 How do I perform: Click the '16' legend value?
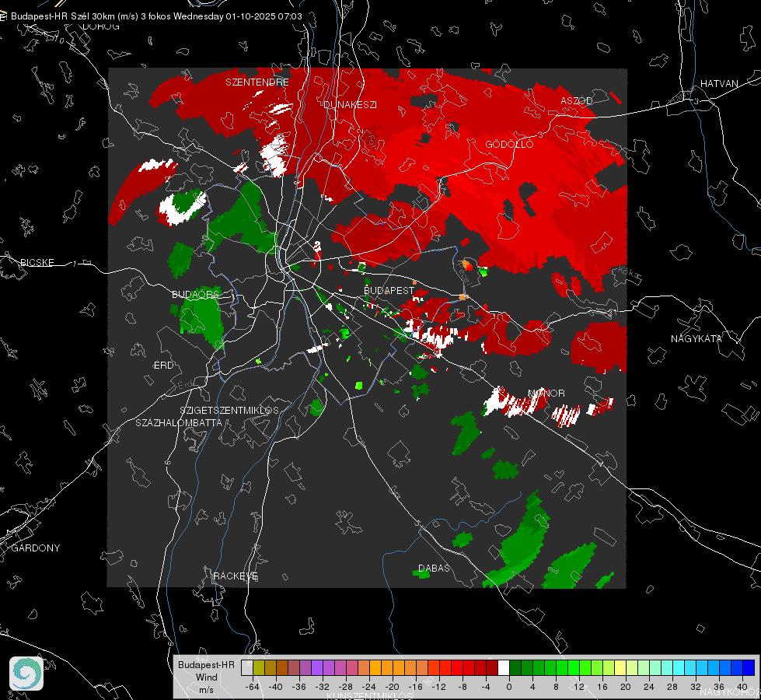[602, 687]
